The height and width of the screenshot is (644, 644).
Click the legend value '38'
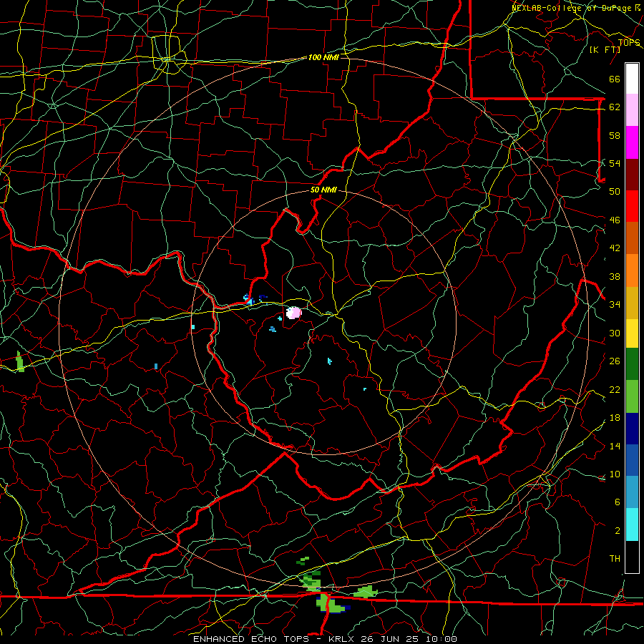(615, 277)
